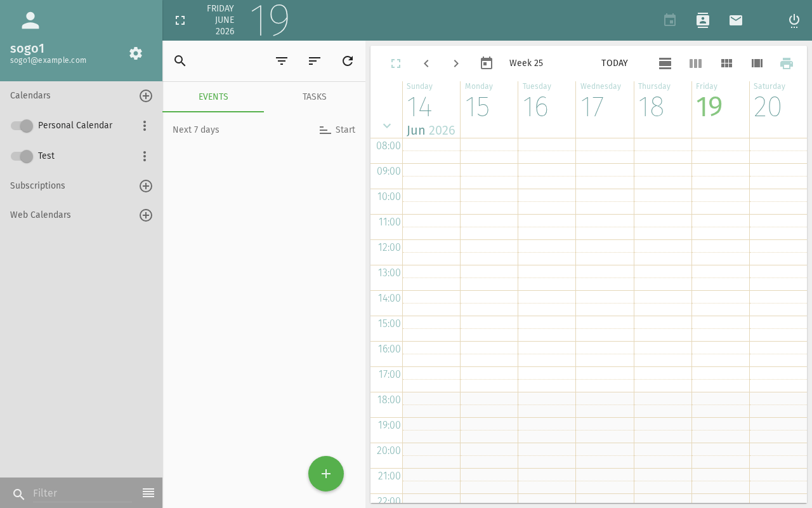The image size is (812, 508).
Task: Click the 12:00 time label
Action: click(390, 248)
